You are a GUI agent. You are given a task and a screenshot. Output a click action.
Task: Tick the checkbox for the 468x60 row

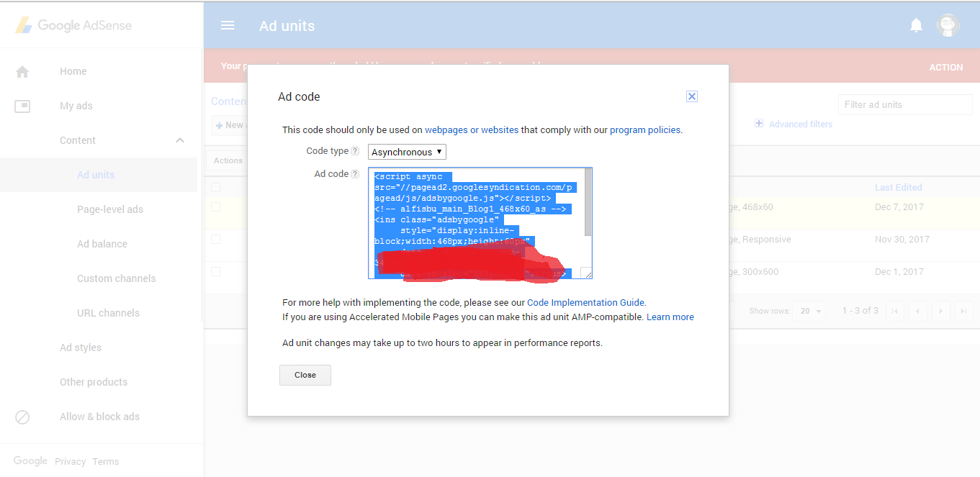click(215, 206)
